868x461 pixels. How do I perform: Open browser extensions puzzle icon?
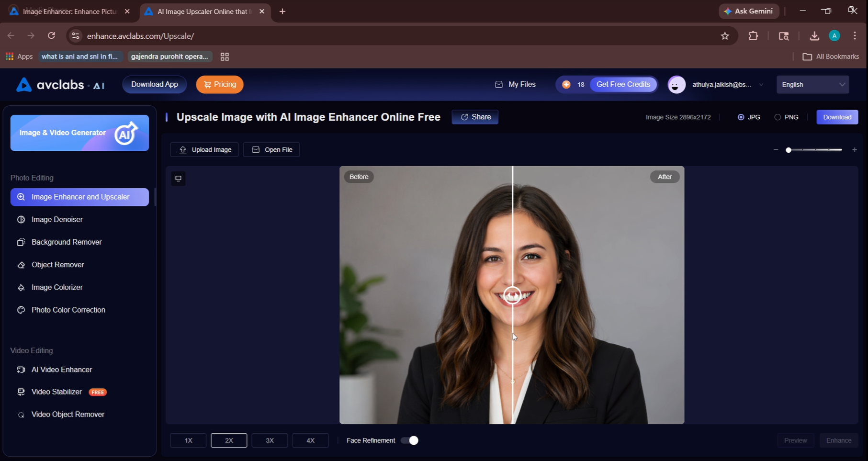pos(753,36)
